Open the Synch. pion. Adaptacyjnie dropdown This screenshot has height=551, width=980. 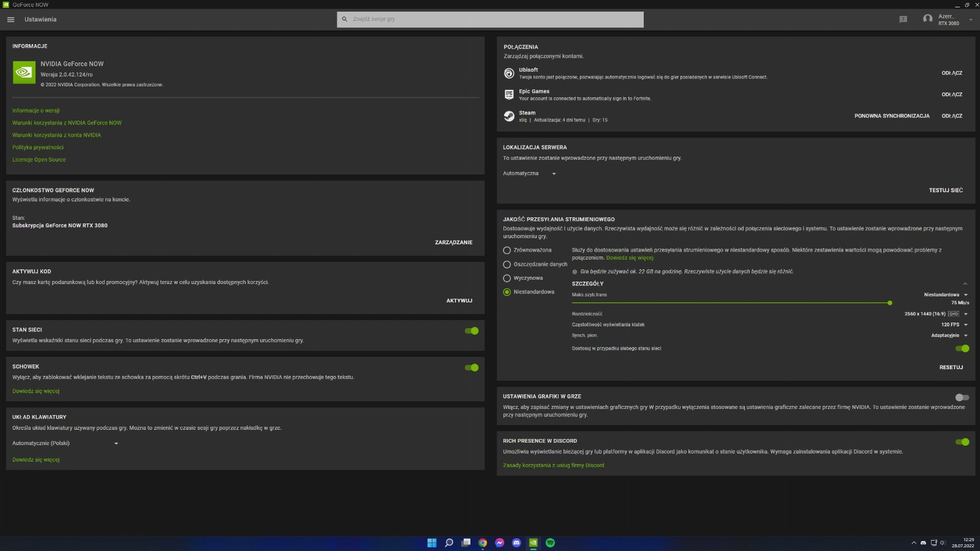tap(949, 335)
